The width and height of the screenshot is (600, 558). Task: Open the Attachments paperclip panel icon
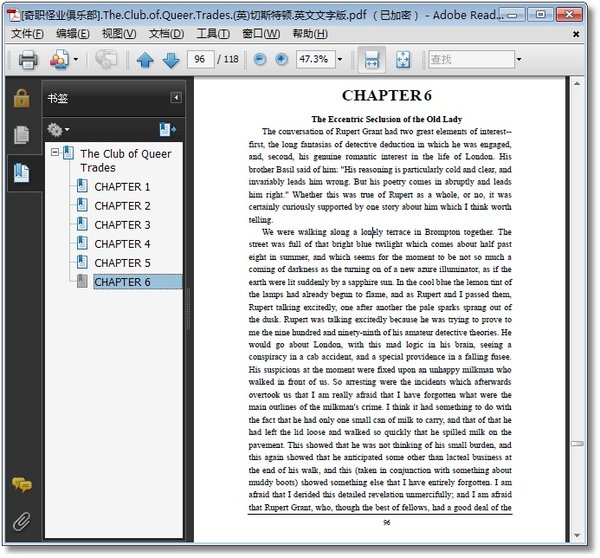[x=21, y=521]
